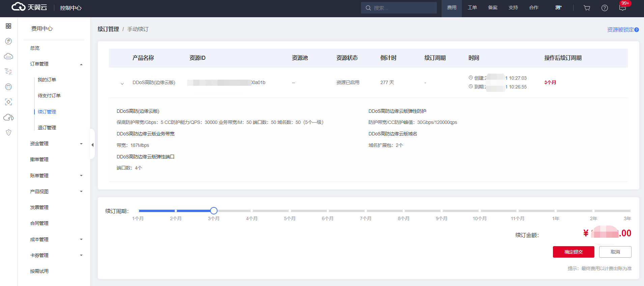Image resolution: width=644 pixels, height=286 pixels.
Task: Open the messages icon with 99+ badge
Action: [623, 7]
